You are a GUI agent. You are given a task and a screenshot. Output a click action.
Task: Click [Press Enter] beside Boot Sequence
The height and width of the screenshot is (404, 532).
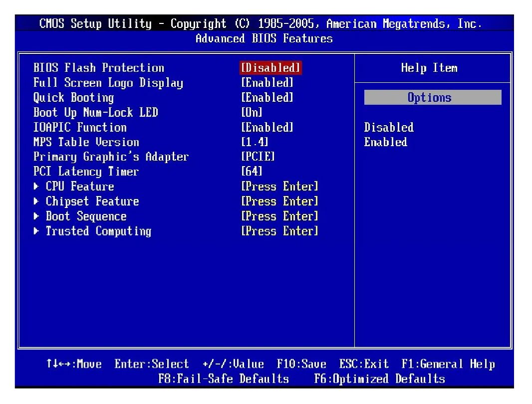[x=280, y=216]
